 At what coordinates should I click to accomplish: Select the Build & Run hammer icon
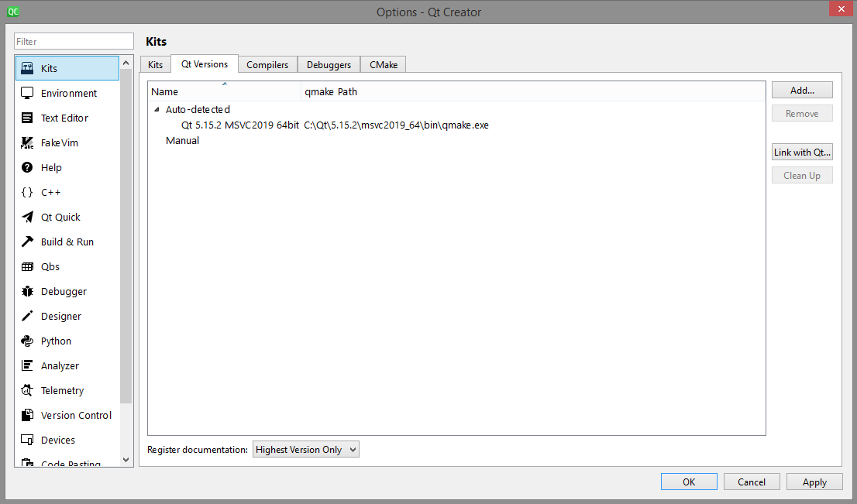click(27, 242)
